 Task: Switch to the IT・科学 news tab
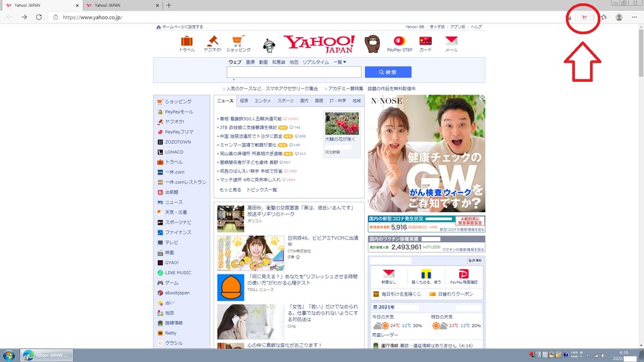coord(338,100)
